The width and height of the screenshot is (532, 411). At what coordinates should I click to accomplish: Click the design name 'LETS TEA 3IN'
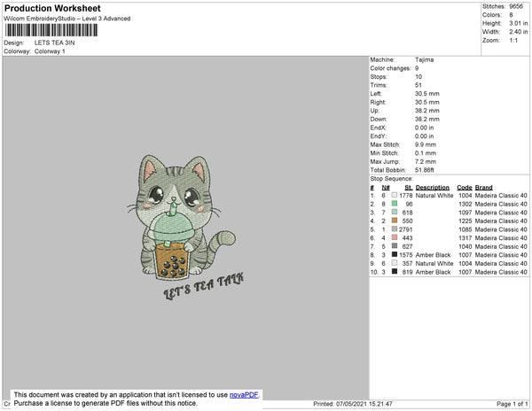54,43
